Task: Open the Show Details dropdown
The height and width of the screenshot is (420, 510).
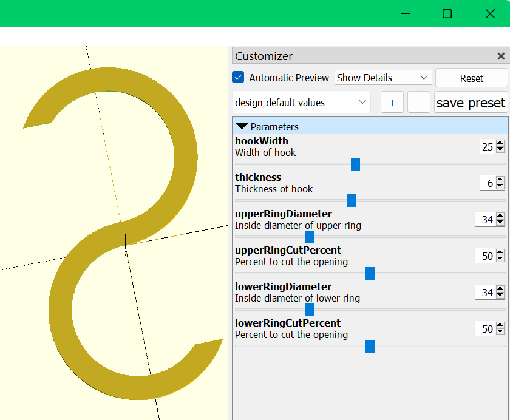Action: point(382,78)
